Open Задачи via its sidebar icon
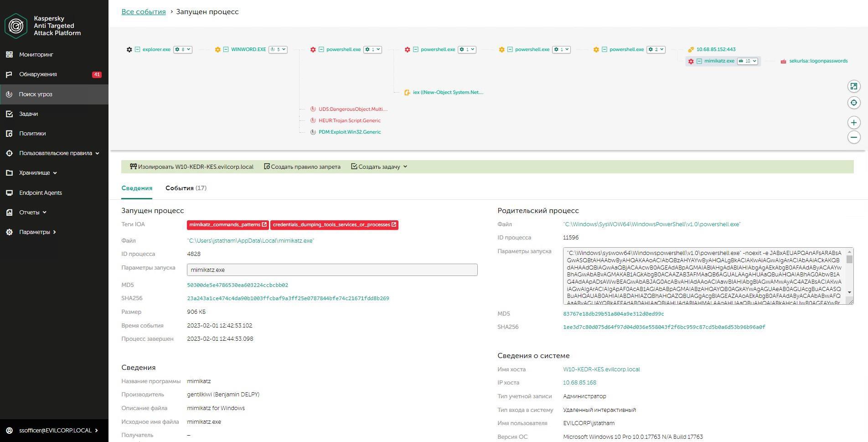The height and width of the screenshot is (442, 868). point(9,114)
